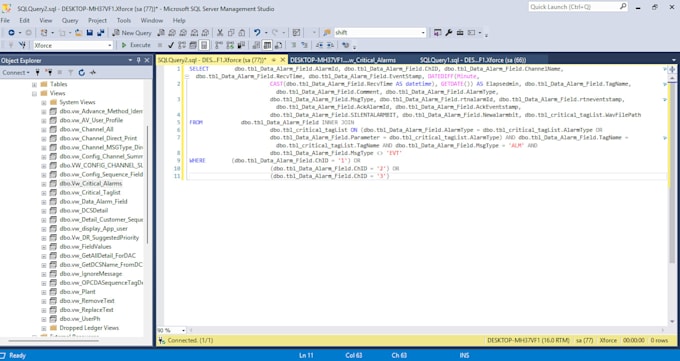The image size is (680, 361).
Task: Select Results to Grid mode
Action: coord(267,45)
